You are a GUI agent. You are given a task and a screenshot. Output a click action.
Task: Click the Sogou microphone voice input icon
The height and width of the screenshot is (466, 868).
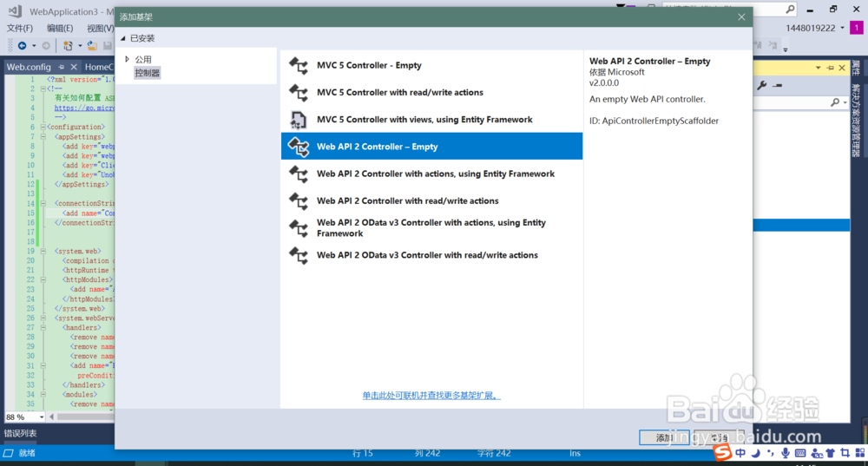point(785,453)
